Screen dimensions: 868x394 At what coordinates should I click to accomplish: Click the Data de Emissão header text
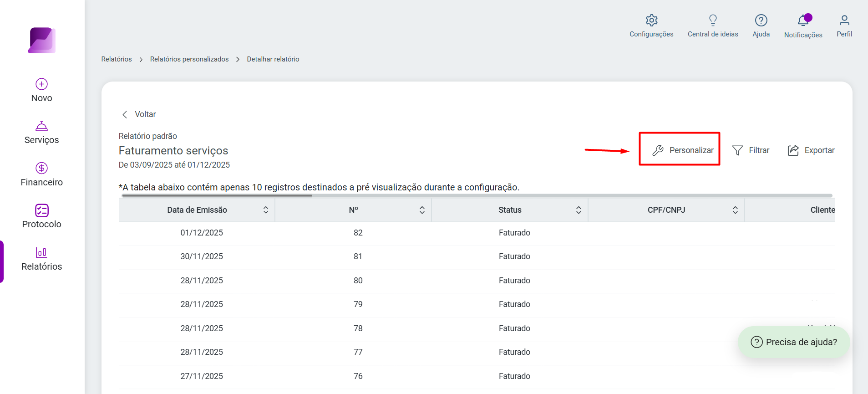[x=197, y=210]
